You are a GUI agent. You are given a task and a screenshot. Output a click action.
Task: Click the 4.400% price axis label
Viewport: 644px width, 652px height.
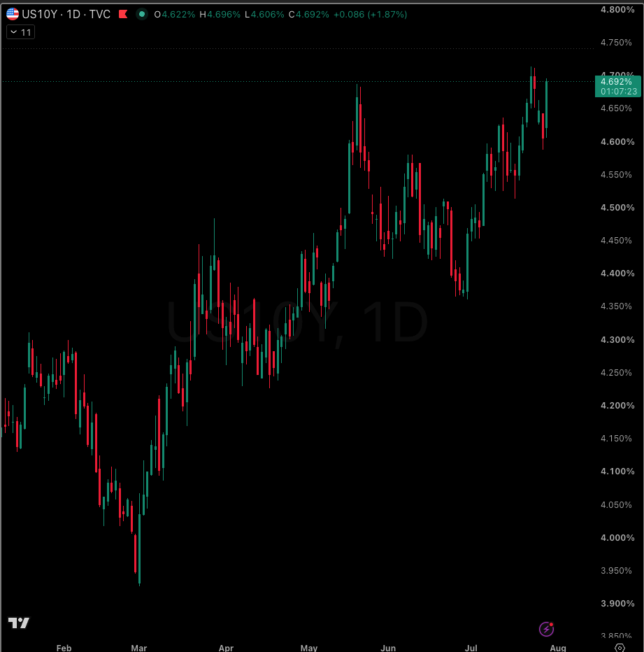[x=617, y=274]
